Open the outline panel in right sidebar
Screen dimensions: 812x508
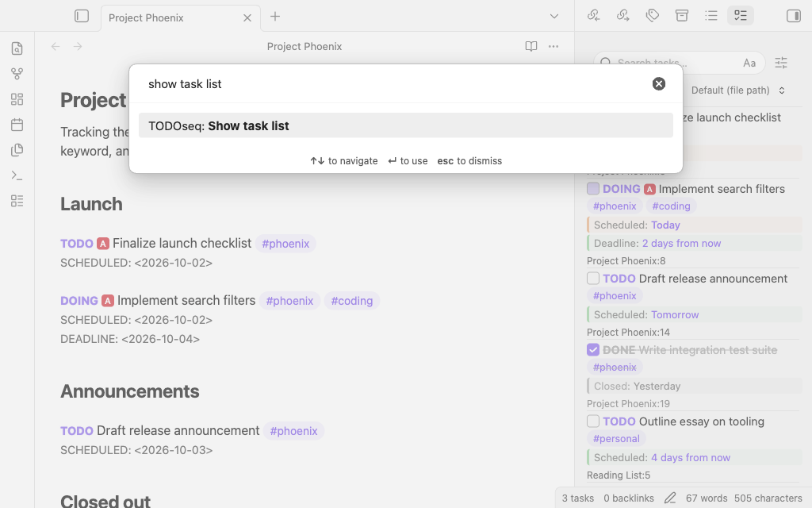[711, 16]
